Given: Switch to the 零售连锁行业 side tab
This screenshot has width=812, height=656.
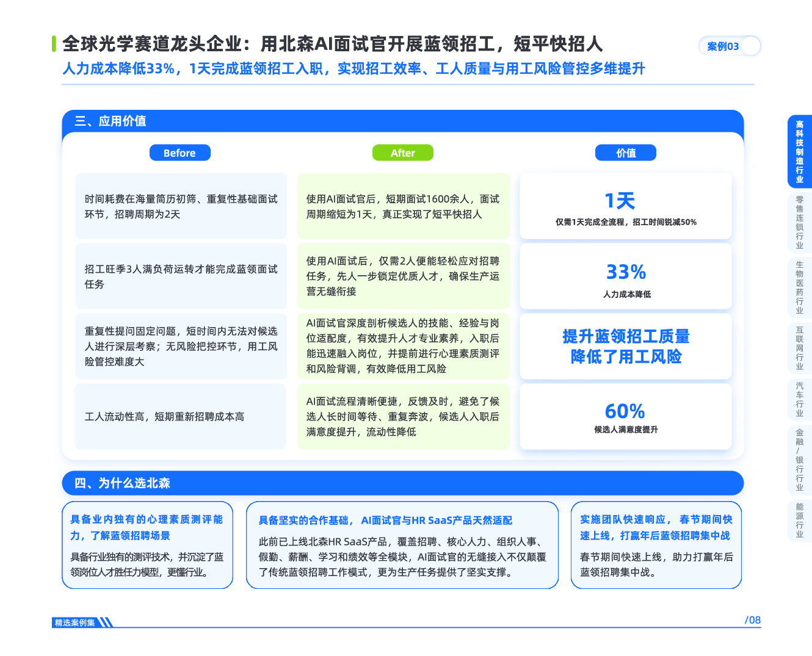Looking at the screenshot, I should (x=800, y=223).
